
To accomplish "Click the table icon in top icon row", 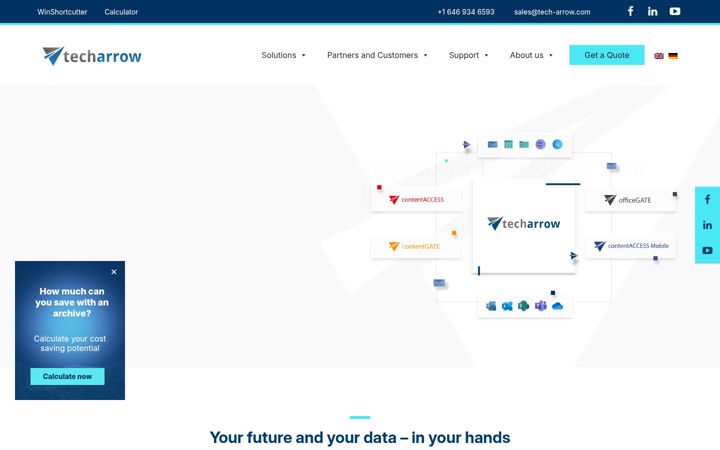I will 508,144.
